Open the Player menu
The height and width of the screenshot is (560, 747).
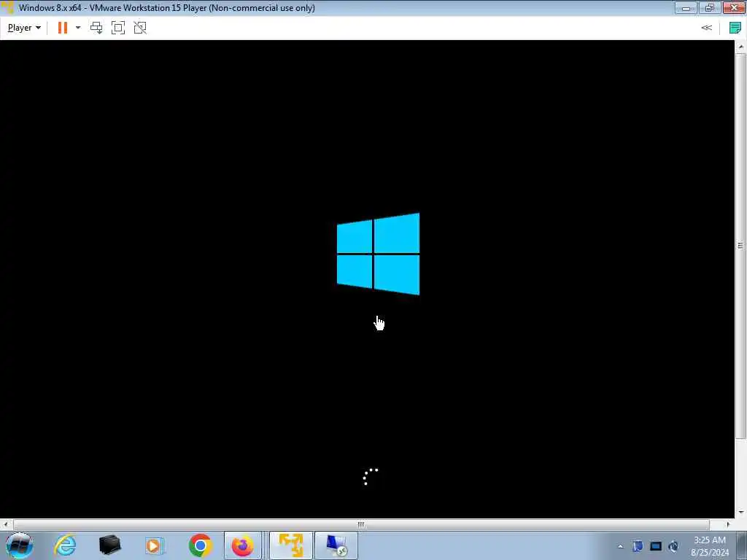pyautogui.click(x=24, y=28)
